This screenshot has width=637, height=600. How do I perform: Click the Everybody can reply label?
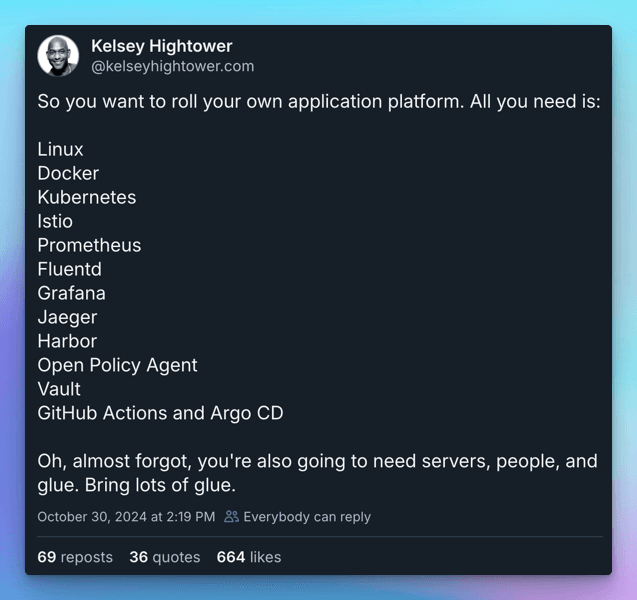pyautogui.click(x=307, y=517)
